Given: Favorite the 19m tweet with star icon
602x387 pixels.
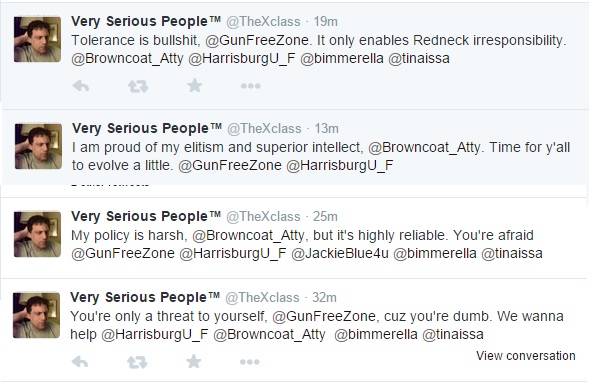Looking at the screenshot, I should pos(195,86).
